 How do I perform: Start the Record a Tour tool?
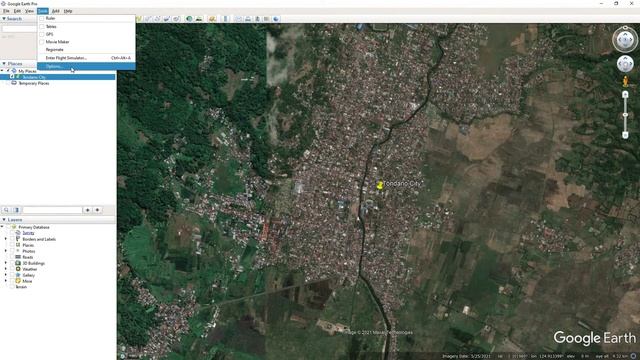[x=176, y=19]
